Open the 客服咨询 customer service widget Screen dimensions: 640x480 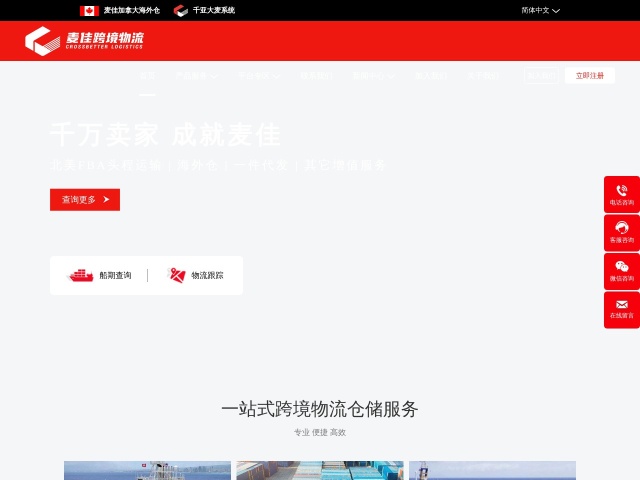[622, 233]
